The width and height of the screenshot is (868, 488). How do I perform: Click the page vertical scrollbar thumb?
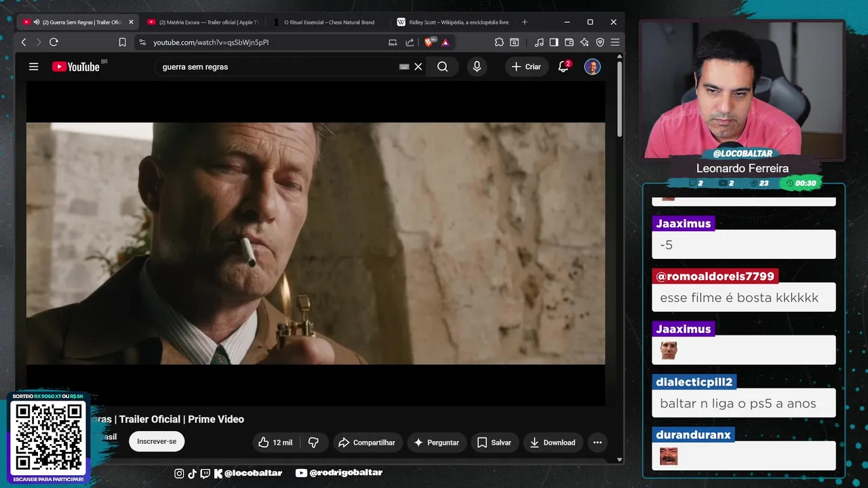[619, 100]
